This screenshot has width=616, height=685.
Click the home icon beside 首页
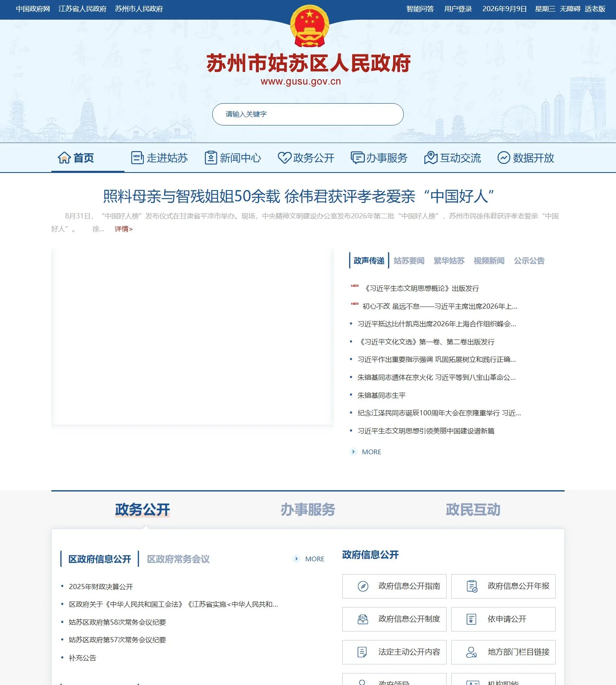(x=64, y=158)
